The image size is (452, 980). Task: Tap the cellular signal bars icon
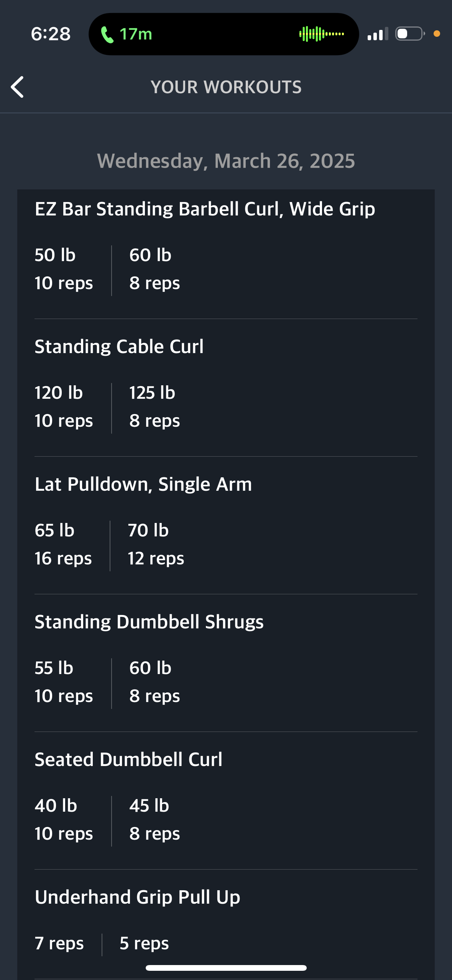378,34
